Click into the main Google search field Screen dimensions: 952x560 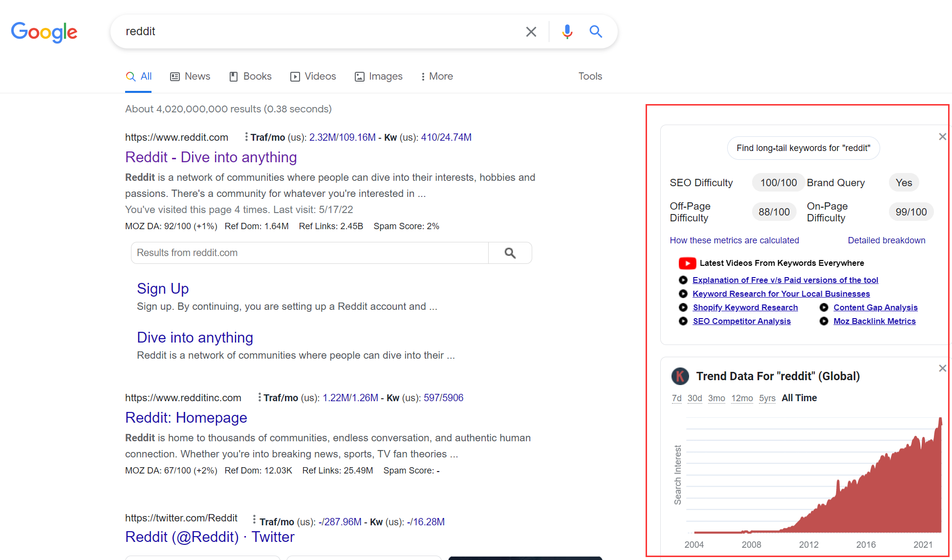click(x=320, y=32)
